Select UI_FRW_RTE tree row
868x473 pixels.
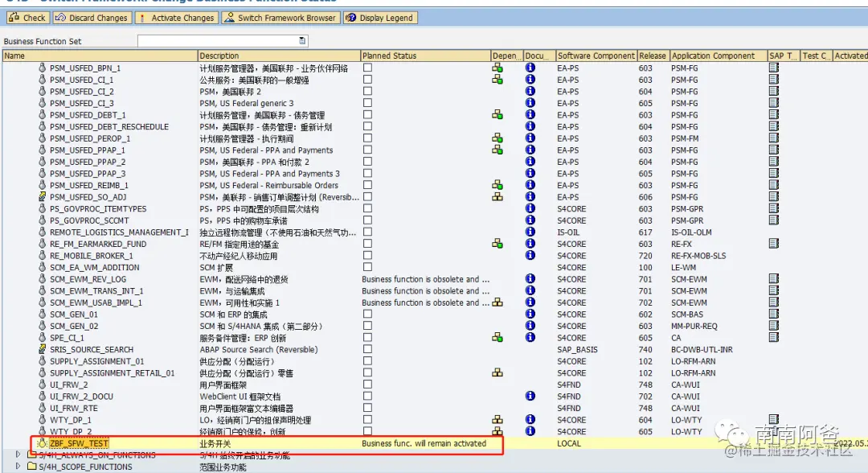(x=74, y=408)
